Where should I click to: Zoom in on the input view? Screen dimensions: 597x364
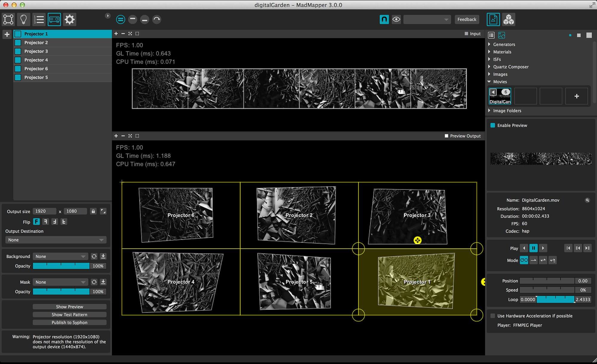coord(116,34)
